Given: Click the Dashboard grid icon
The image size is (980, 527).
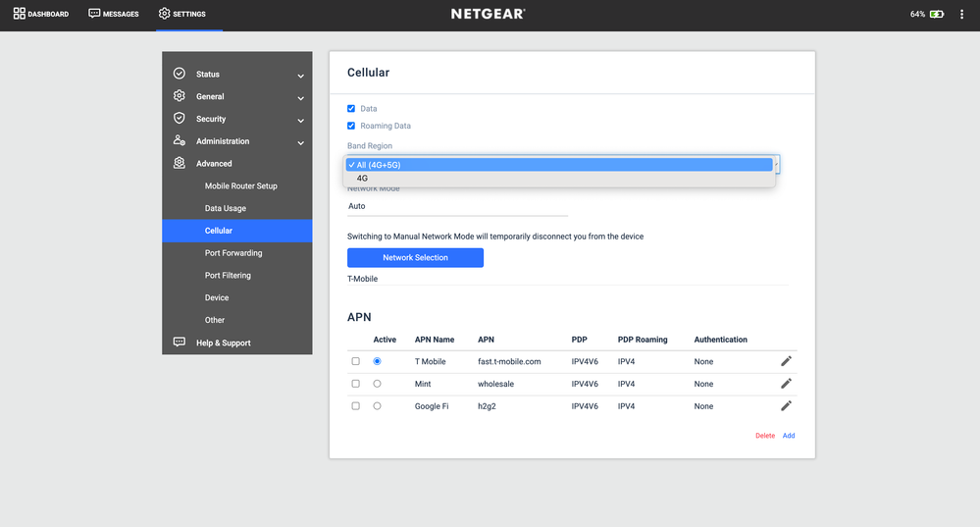Looking at the screenshot, I should [x=19, y=14].
